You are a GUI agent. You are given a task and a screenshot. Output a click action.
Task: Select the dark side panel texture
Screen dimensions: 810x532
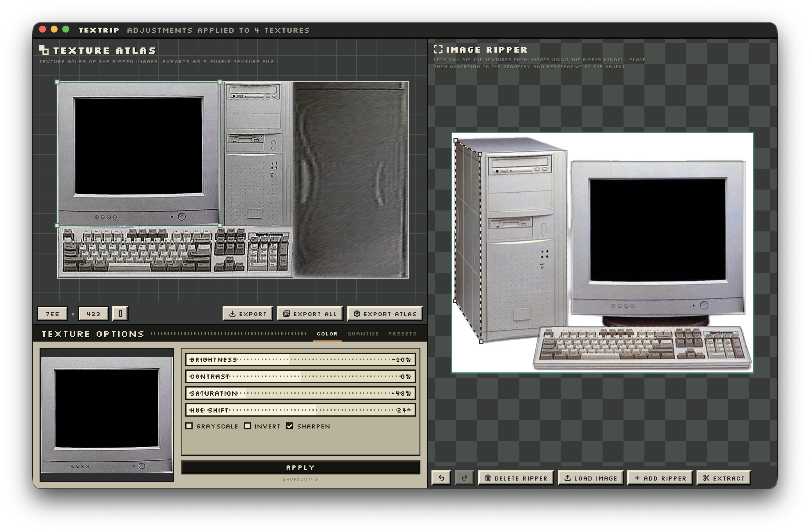click(351, 180)
